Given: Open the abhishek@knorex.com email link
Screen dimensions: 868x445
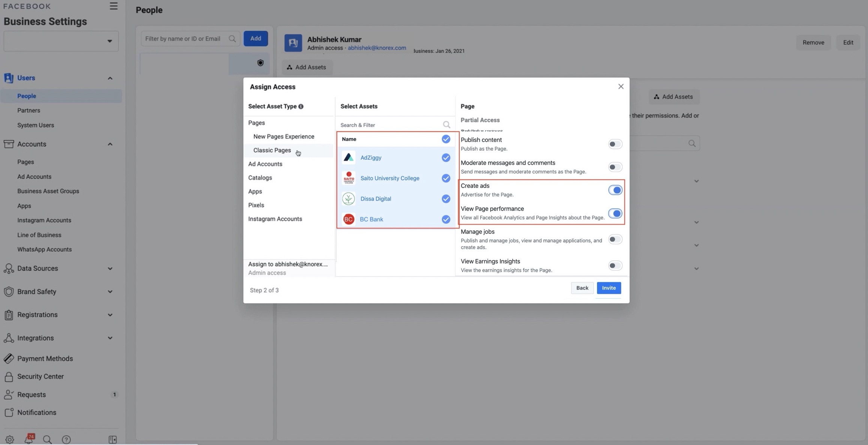Looking at the screenshot, I should 377,48.
